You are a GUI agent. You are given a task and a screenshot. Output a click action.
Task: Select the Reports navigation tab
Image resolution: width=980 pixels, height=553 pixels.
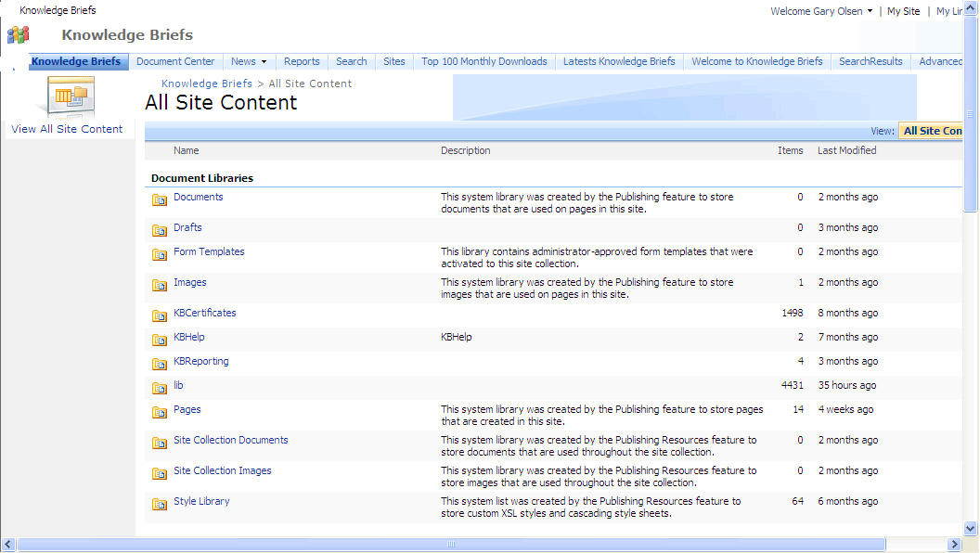pyautogui.click(x=302, y=61)
